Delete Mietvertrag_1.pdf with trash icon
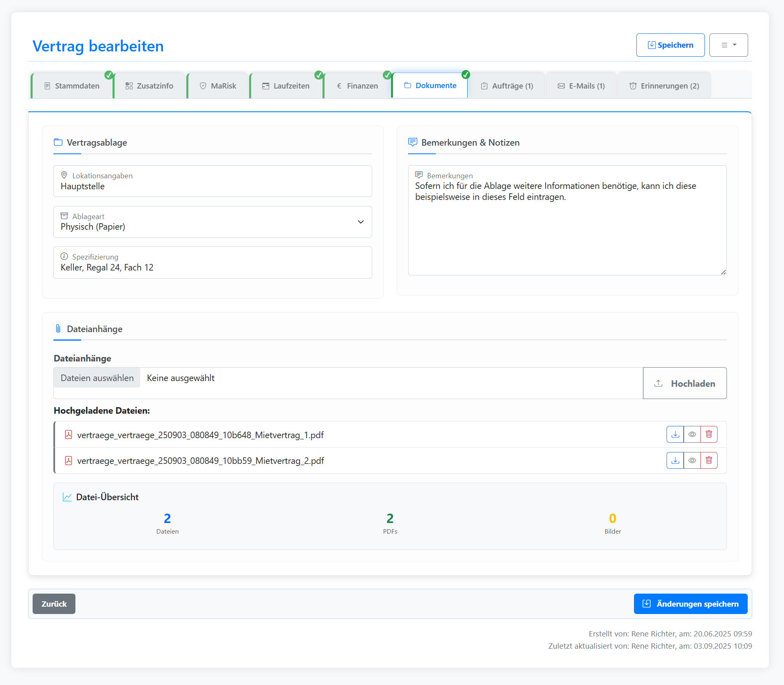 [709, 434]
